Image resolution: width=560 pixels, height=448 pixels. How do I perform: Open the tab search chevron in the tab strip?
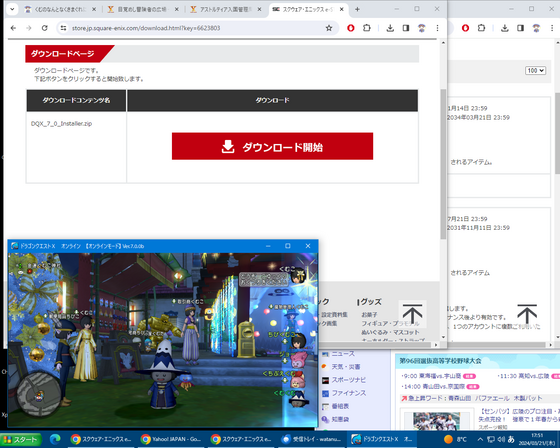pyautogui.click(x=12, y=9)
